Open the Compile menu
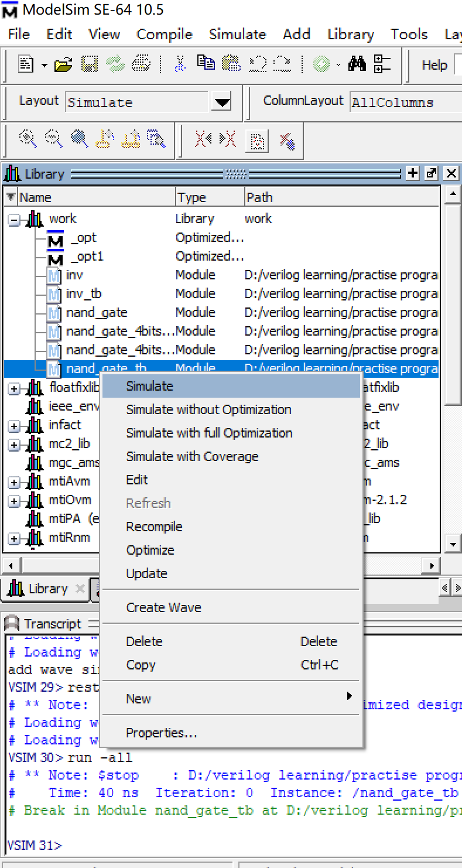Image resolution: width=462 pixels, height=868 pixels. point(165,35)
